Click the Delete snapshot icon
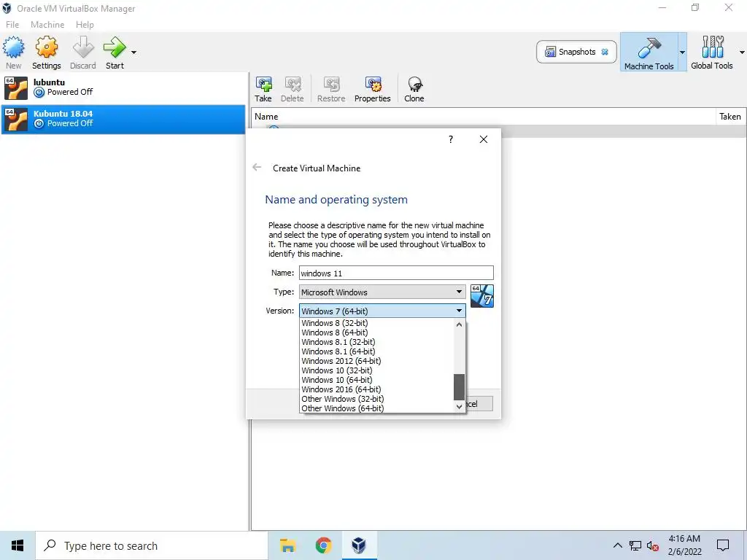Viewport: 747px width, 560px height. (x=293, y=85)
